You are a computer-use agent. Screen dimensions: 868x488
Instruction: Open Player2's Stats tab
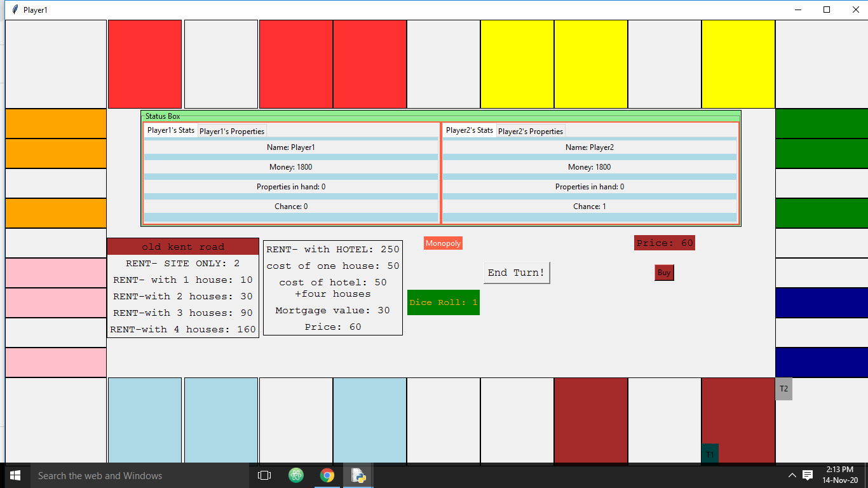(470, 130)
